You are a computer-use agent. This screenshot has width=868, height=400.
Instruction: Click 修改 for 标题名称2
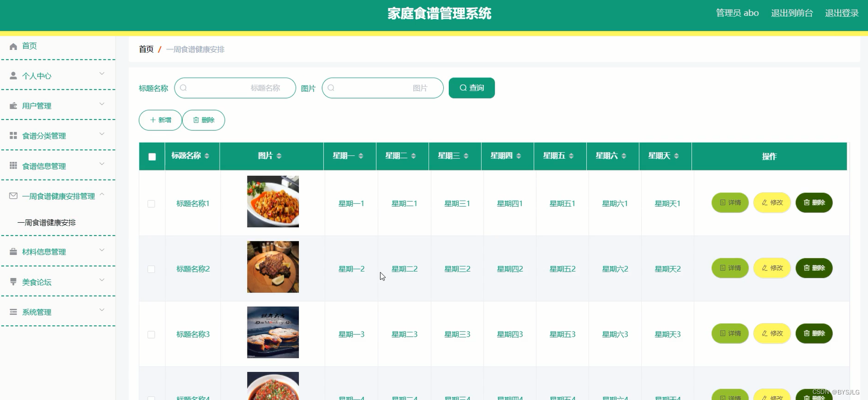(772, 268)
